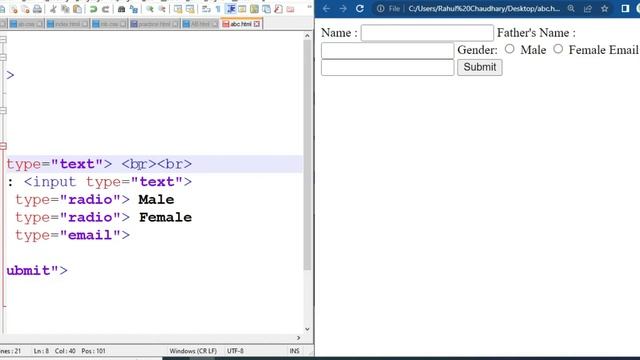
Task: Click the word Female in code editor
Action: click(165, 218)
